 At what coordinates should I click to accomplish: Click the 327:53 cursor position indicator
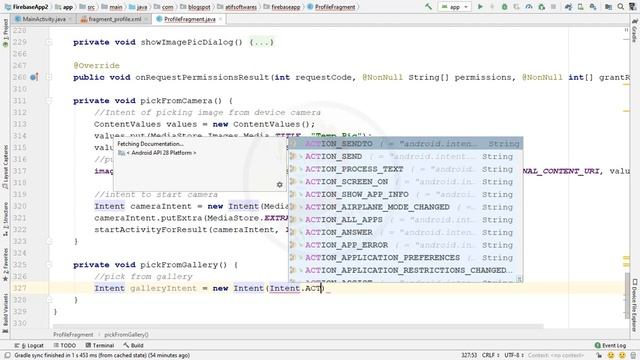pyautogui.click(x=469, y=355)
